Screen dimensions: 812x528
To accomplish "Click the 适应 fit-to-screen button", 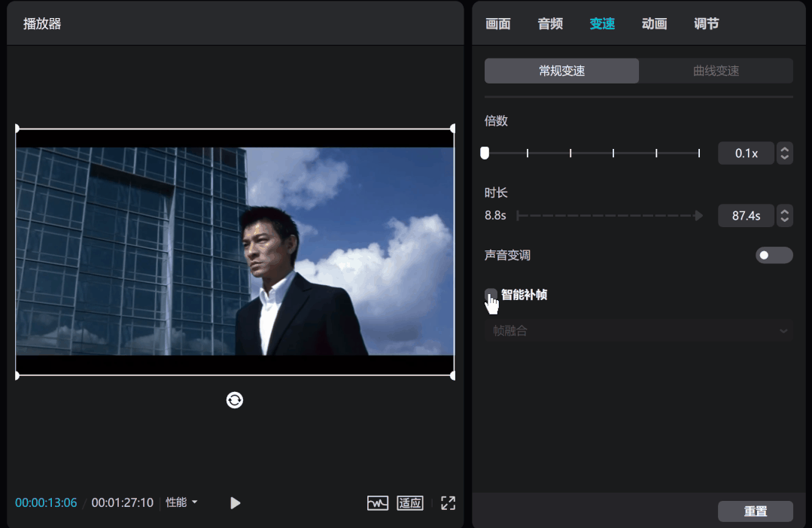I will pyautogui.click(x=410, y=503).
